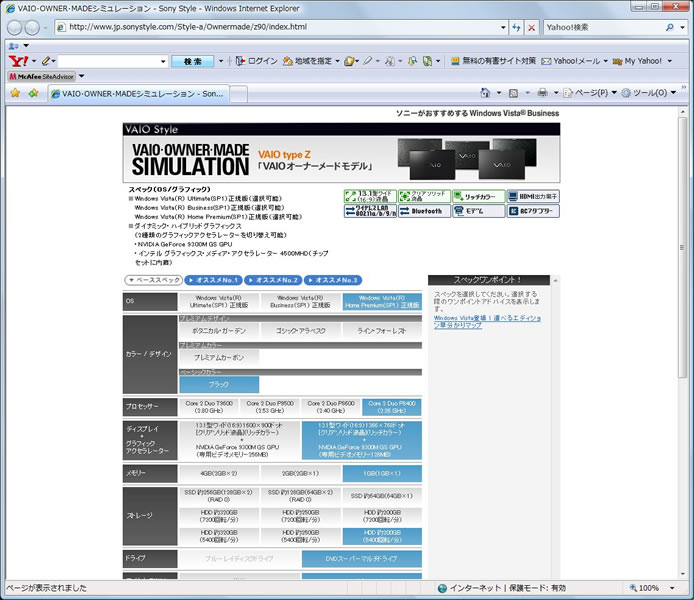Click the down arrow of page scrollbar
Viewport: 694px width, 600px height.
(682, 574)
